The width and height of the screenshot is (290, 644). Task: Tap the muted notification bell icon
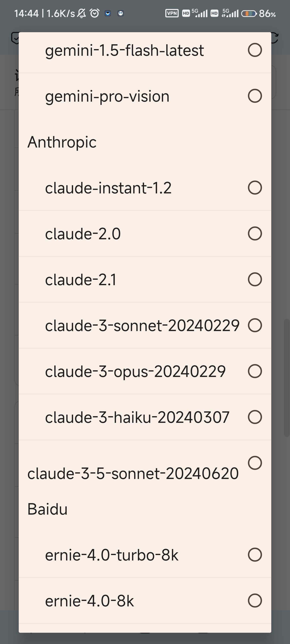tap(81, 13)
